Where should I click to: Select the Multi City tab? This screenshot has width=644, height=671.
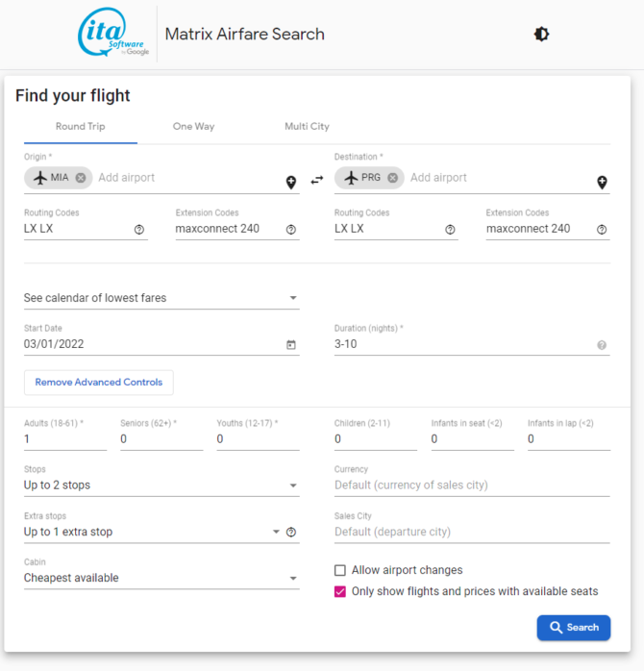[307, 127]
